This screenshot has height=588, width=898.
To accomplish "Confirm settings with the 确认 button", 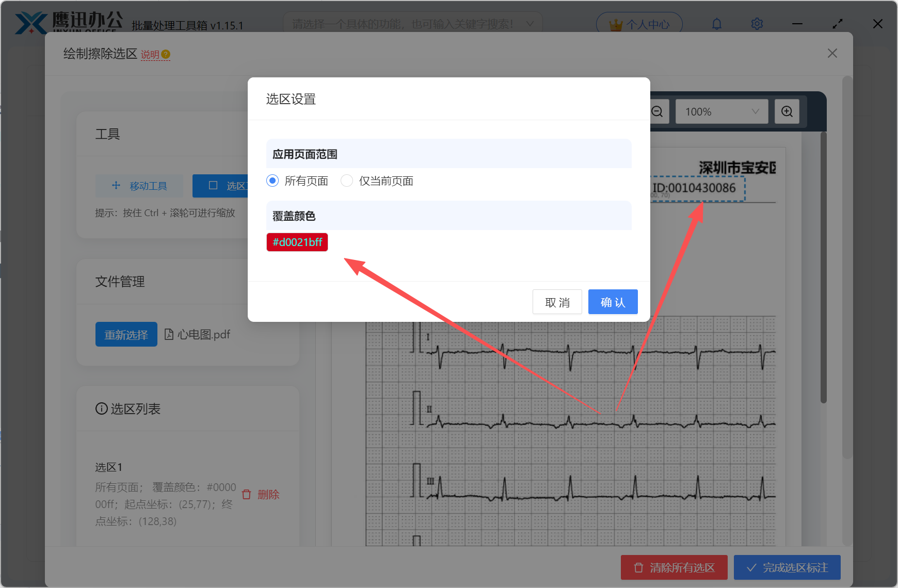I will (x=613, y=302).
